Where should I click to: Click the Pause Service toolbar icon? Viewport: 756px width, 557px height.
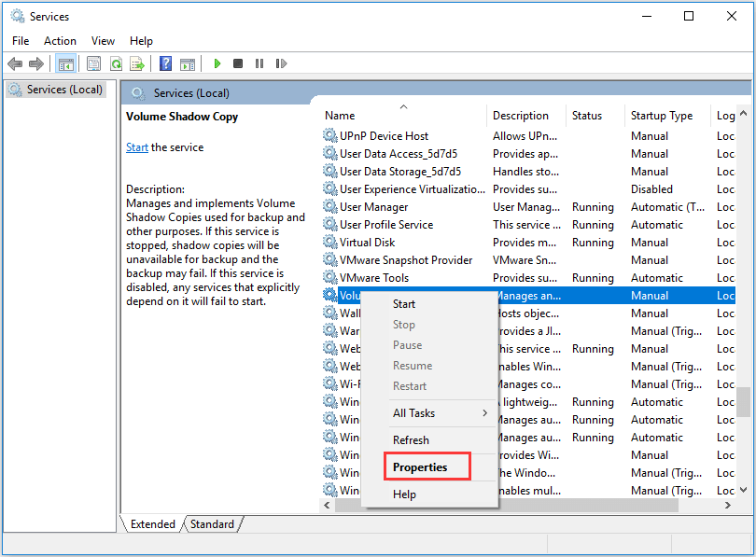coord(259,64)
